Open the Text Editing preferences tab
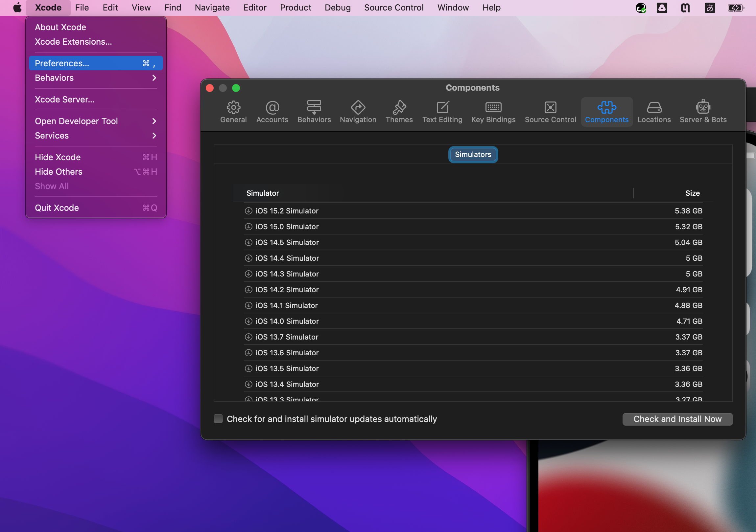 [442, 112]
